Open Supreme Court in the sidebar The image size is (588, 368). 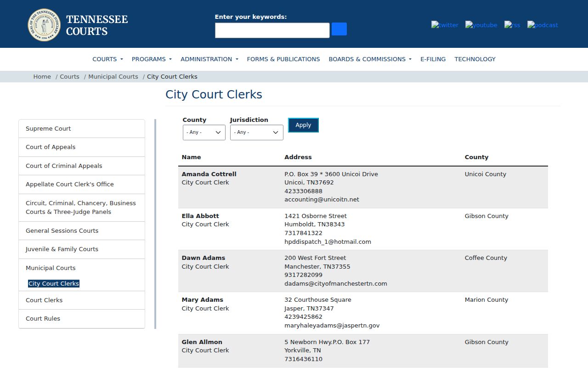click(x=82, y=129)
